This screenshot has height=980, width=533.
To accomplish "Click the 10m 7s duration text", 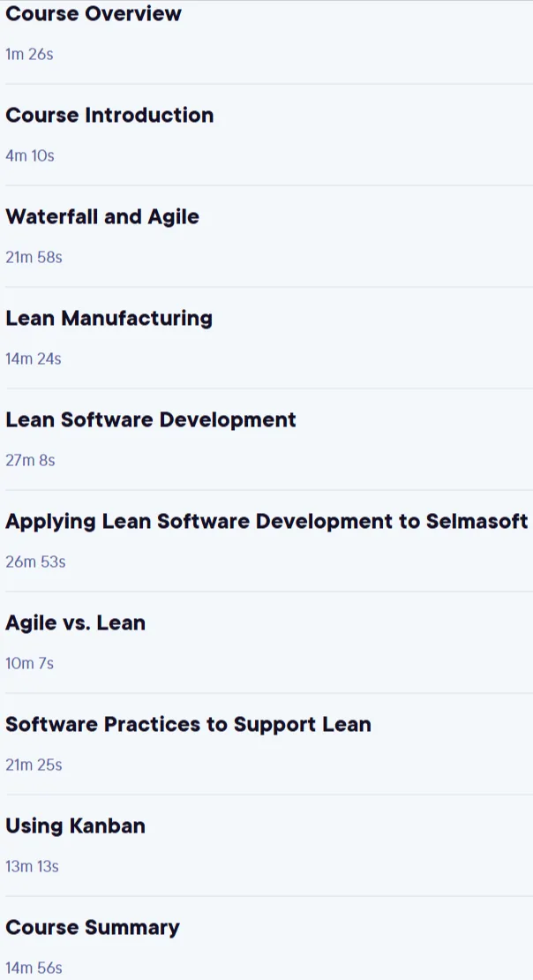I will click(x=29, y=664).
